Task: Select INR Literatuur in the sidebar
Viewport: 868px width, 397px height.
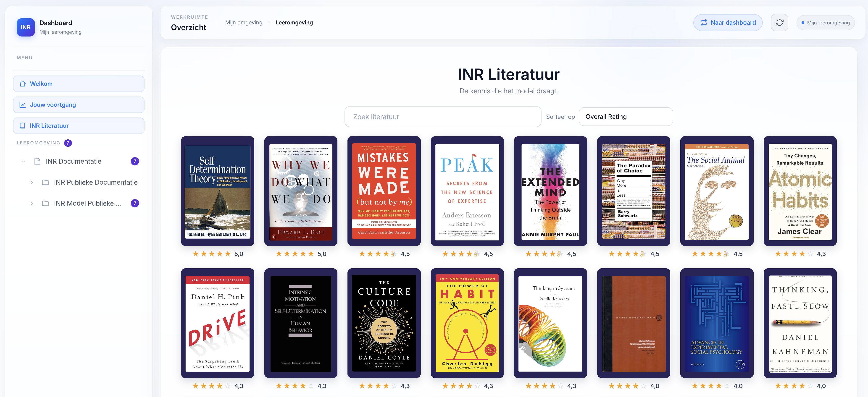Action: point(79,125)
